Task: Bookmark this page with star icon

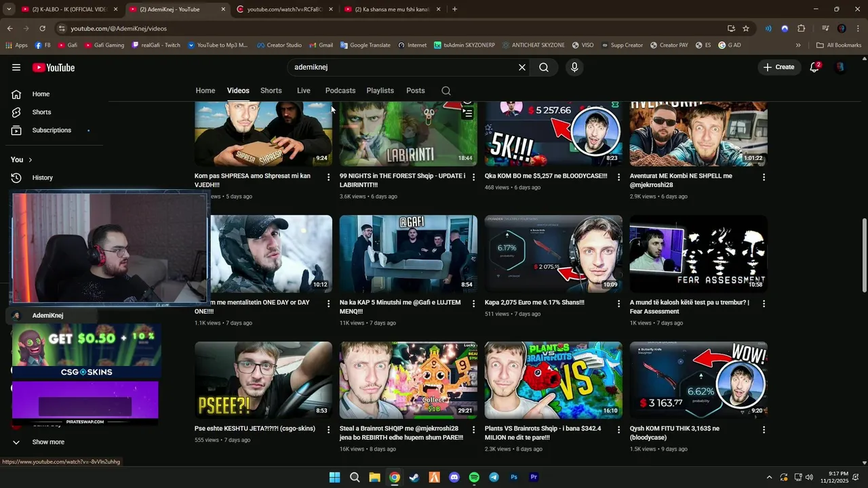Action: click(x=746, y=28)
